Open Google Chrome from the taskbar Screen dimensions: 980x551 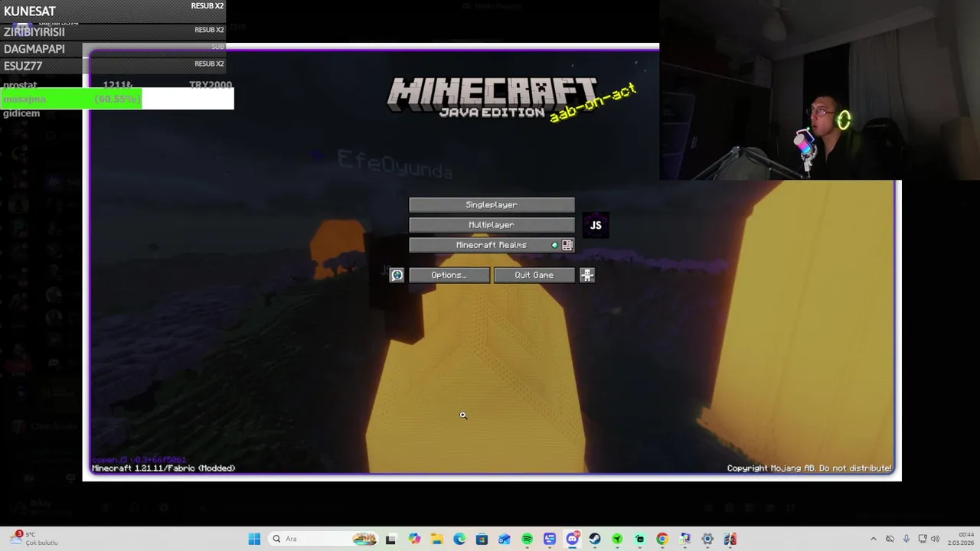point(662,539)
